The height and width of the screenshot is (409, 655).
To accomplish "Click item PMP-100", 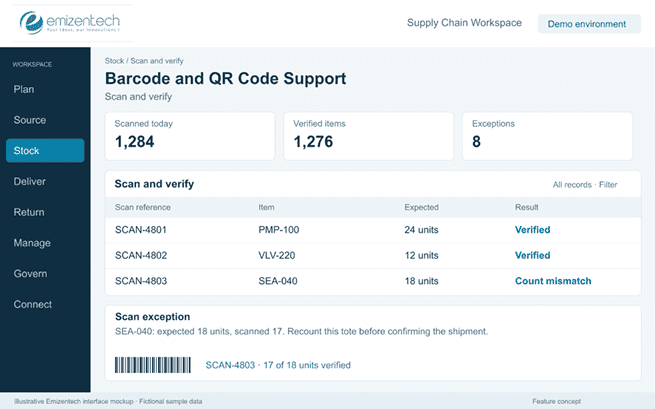I will tap(279, 230).
